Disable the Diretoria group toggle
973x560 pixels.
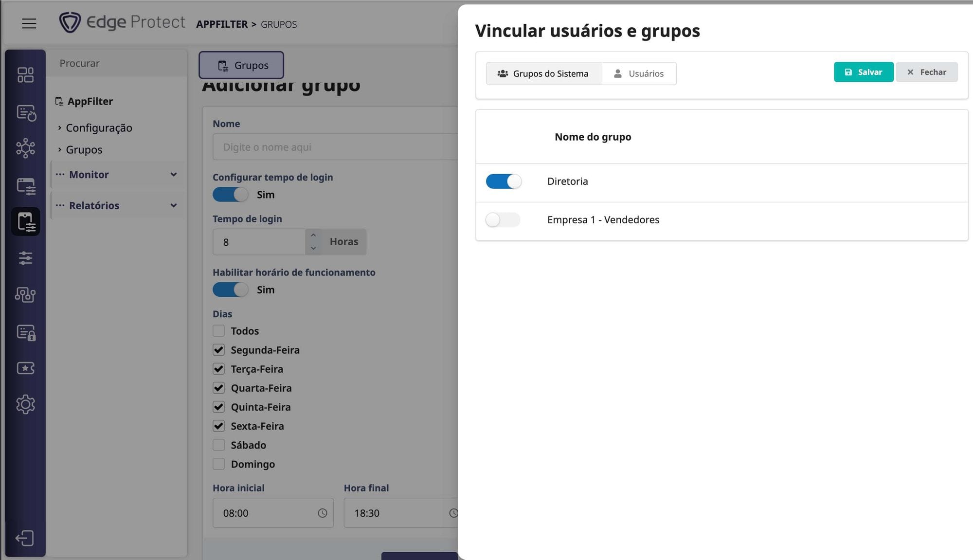(x=504, y=181)
